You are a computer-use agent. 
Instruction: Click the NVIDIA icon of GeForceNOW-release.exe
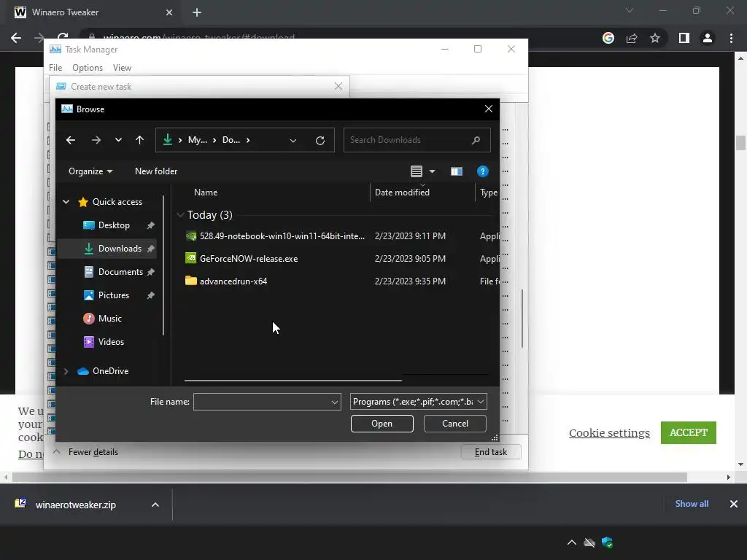coord(190,258)
